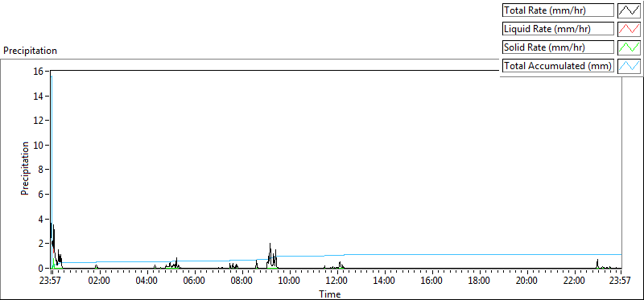The image size is (644, 300).
Task: Click the 14:00 time tick label
Action: 384,282
